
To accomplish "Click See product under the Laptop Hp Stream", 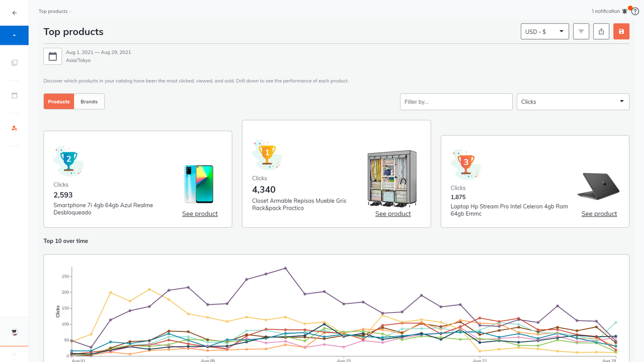I will pyautogui.click(x=599, y=213).
